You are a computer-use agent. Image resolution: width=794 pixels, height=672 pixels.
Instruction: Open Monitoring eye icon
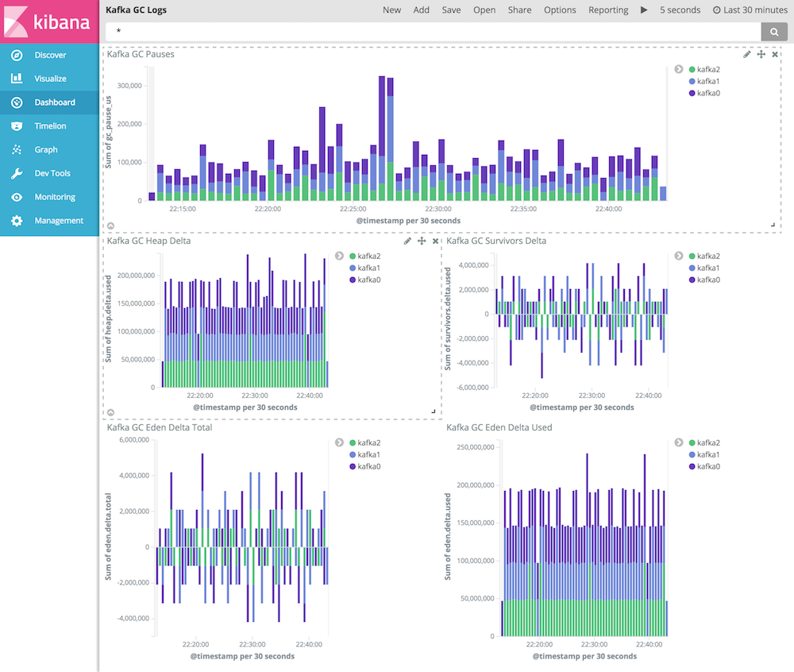(17, 197)
